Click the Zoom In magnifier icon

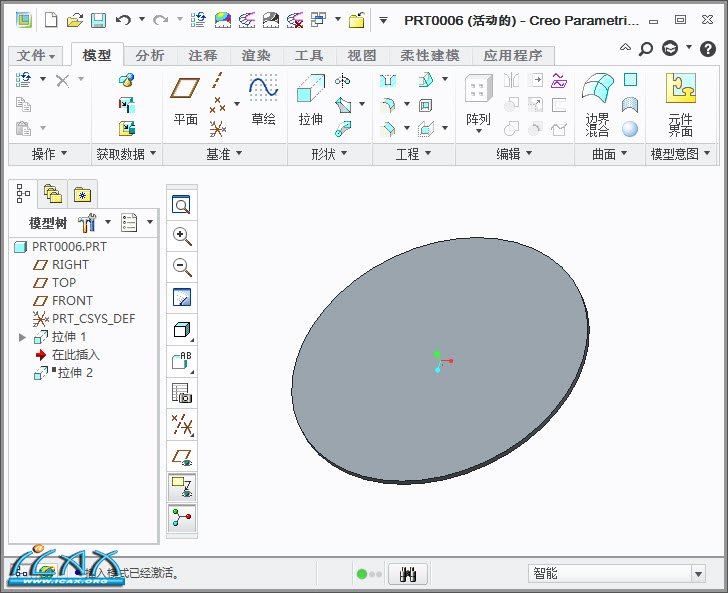pos(182,236)
